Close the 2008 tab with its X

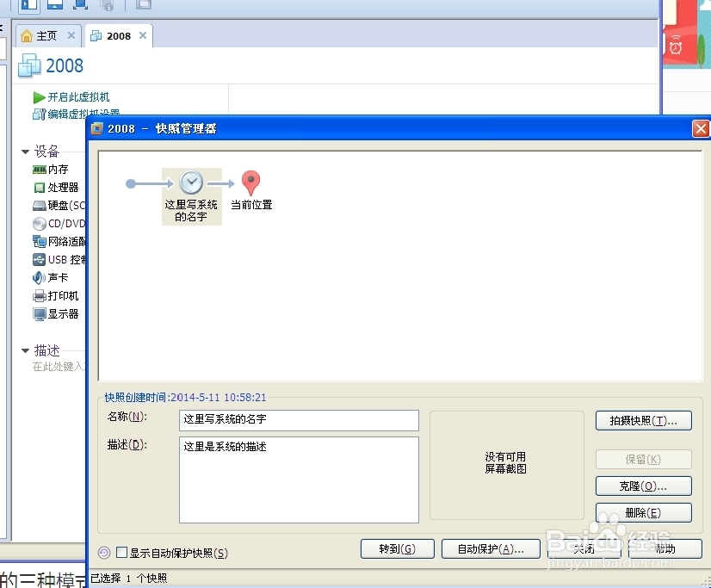point(142,35)
